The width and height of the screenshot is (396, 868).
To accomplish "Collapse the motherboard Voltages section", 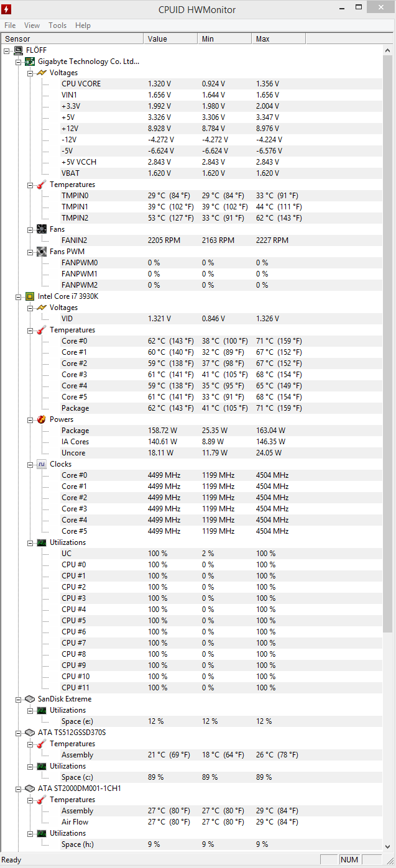I will pos(30,73).
